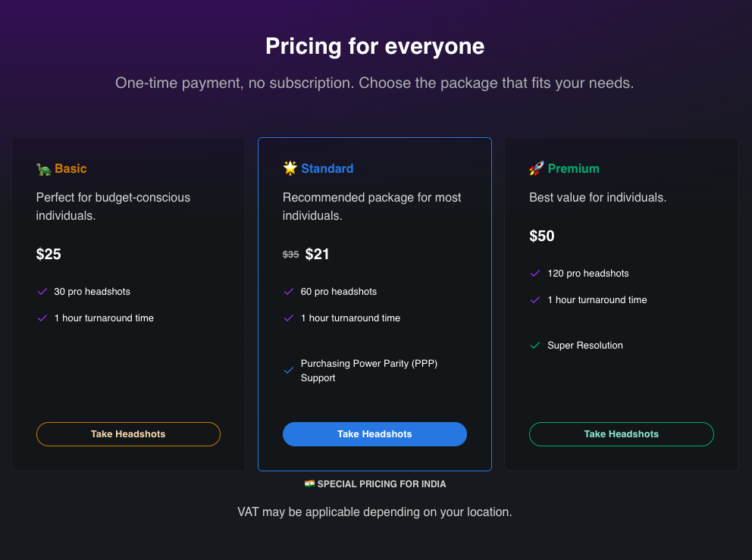Click the dinosaur icon beside Basic plan
Screen dimensions: 752x560
(x=43, y=168)
